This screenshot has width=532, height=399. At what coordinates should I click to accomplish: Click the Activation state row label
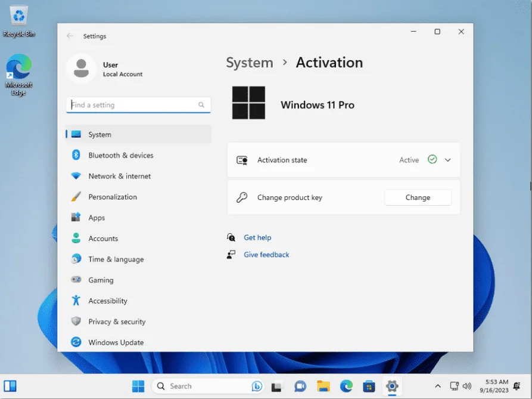tap(282, 160)
